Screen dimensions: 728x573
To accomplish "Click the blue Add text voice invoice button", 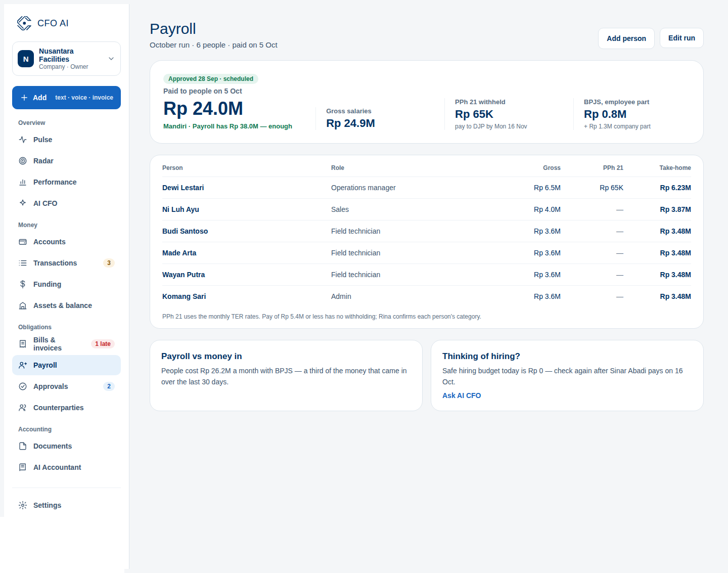I will pos(66,98).
